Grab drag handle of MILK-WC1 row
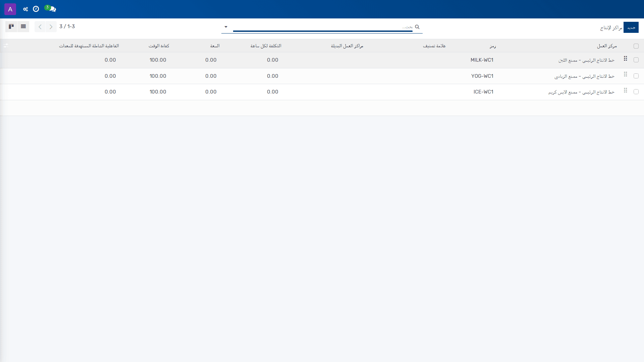The height and width of the screenshot is (362, 644). pyautogui.click(x=626, y=59)
